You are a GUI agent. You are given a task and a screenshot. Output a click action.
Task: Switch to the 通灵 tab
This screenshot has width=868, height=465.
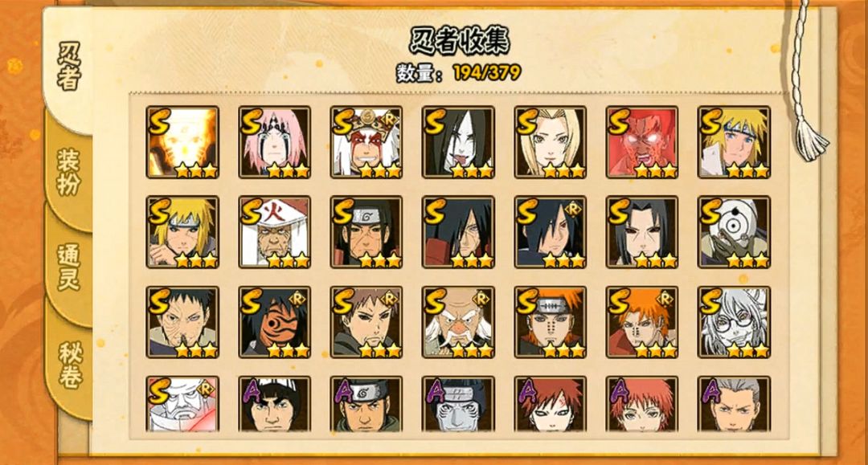[x=68, y=267]
